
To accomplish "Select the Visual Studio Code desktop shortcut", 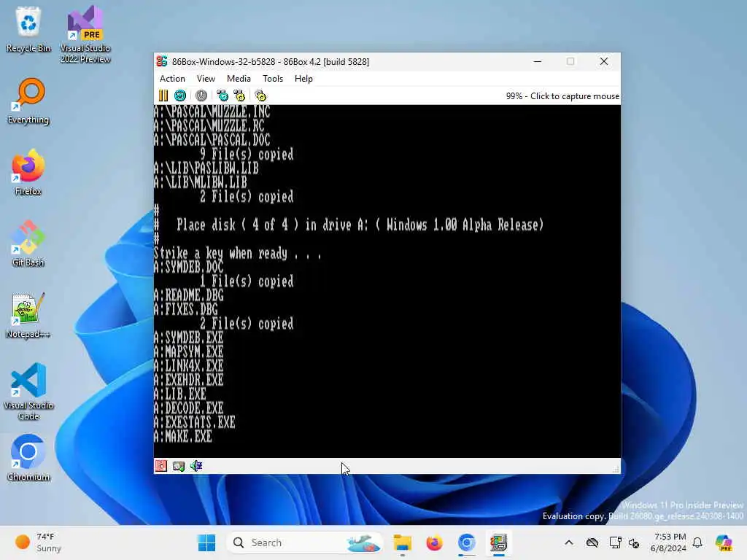I will pos(28,392).
